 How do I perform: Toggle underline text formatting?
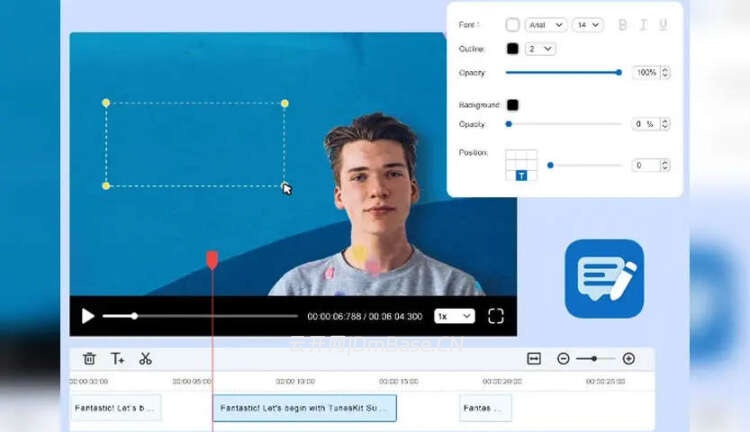(x=663, y=25)
